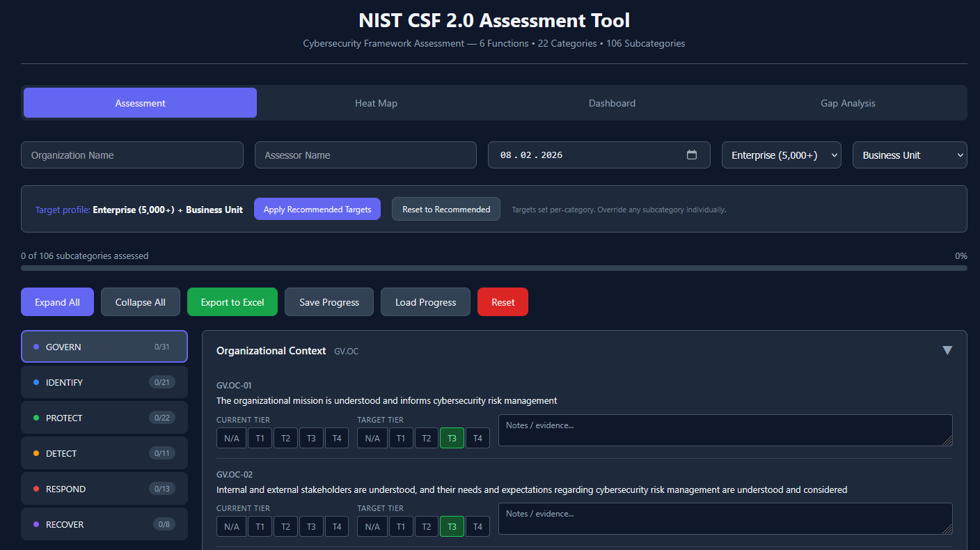
Task: Click the GV.OC-01 notes / evidence box
Action: pyautogui.click(x=725, y=430)
